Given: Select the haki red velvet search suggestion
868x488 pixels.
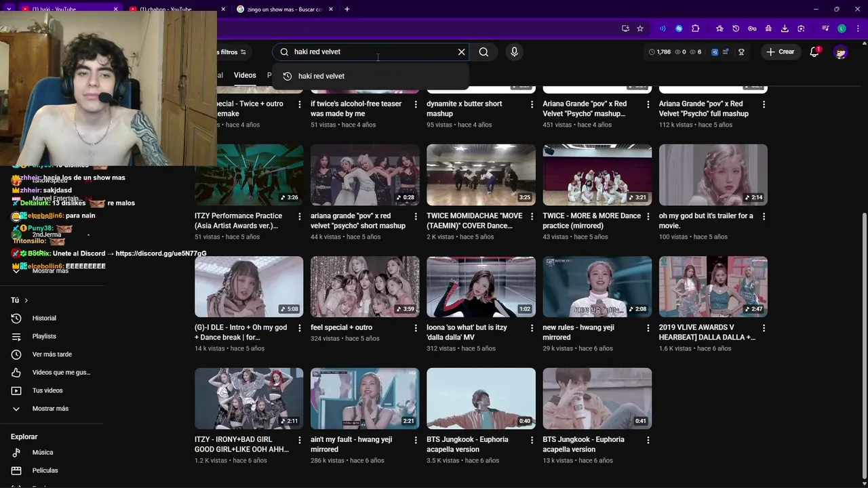Looking at the screenshot, I should tap(370, 76).
